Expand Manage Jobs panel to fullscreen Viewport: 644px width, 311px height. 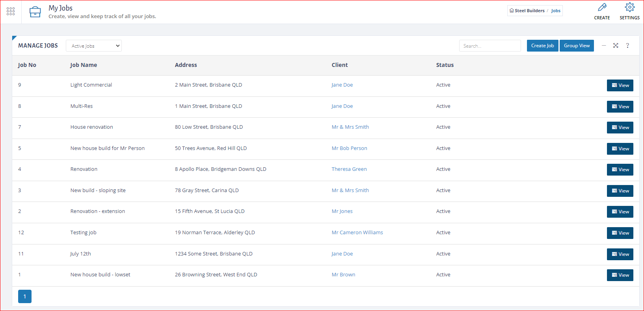coord(616,46)
